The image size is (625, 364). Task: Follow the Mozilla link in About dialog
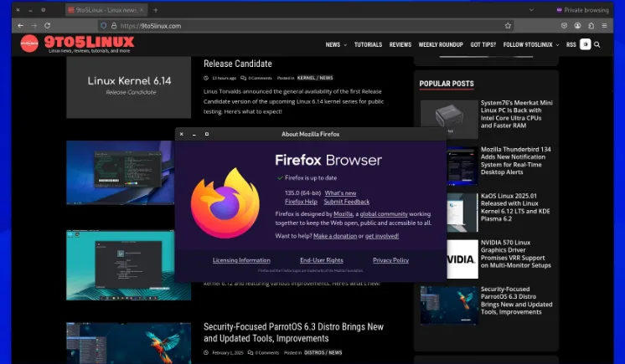pos(343,214)
